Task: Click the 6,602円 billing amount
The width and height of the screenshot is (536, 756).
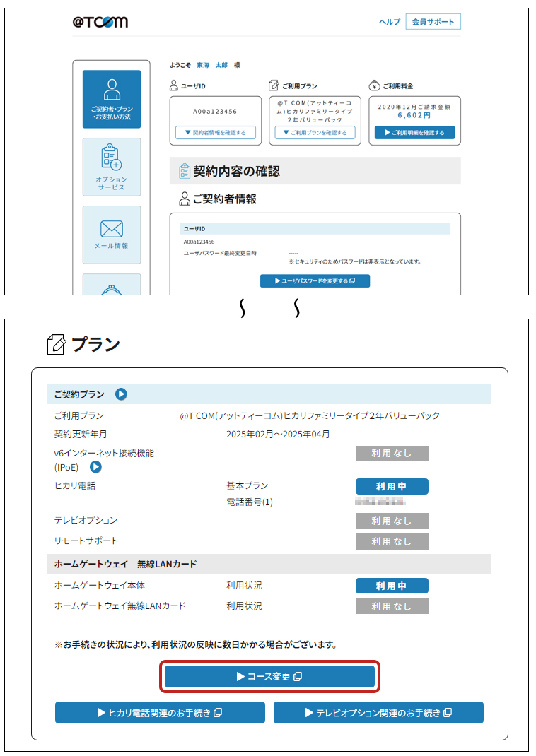Action: [x=414, y=115]
